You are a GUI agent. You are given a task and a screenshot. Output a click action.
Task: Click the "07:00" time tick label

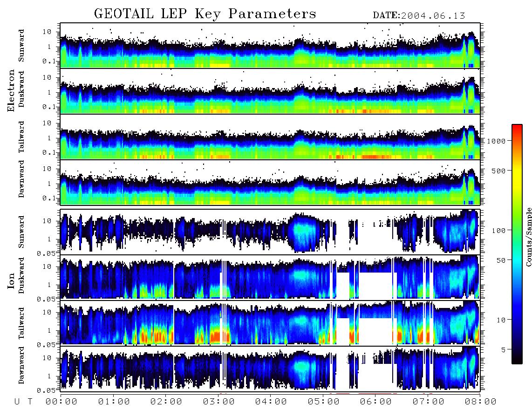pos(429,402)
